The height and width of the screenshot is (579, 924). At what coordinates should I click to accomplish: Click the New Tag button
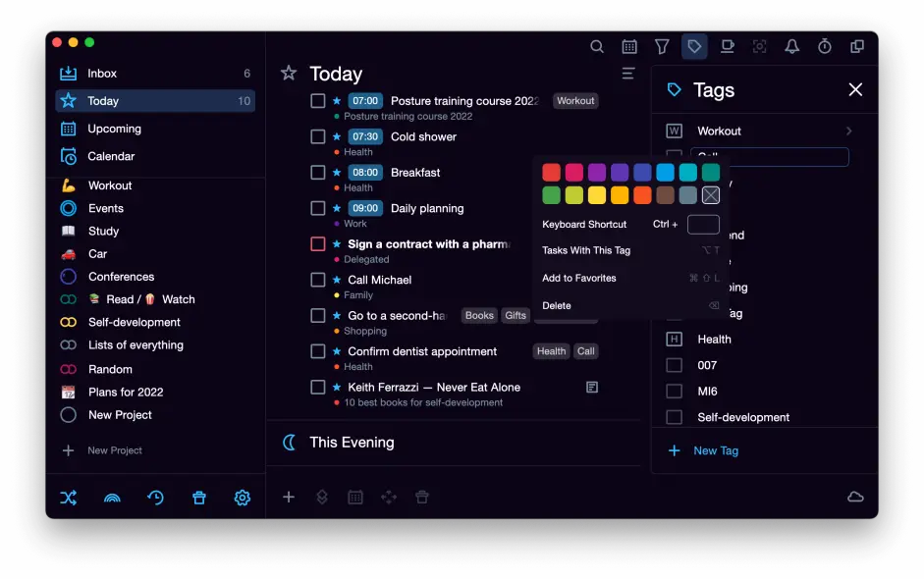click(x=715, y=450)
